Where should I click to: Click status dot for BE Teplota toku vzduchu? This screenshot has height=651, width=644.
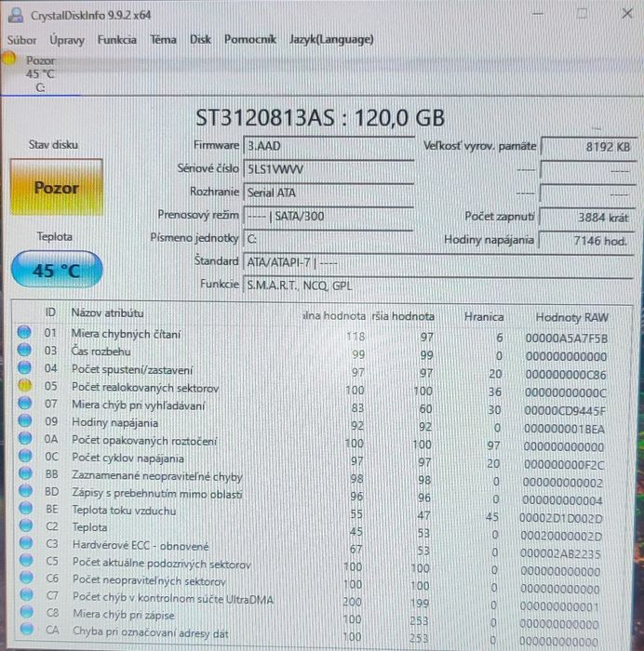point(26,508)
